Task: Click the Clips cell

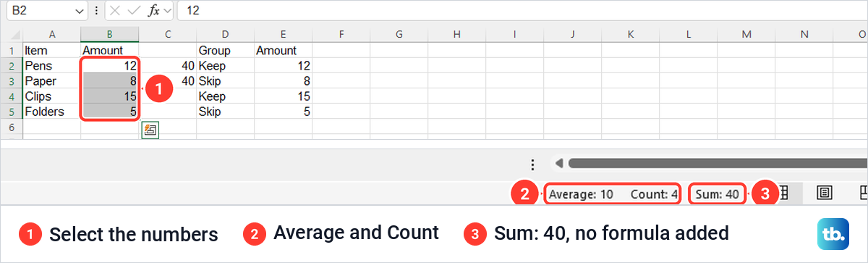Action: [52, 96]
